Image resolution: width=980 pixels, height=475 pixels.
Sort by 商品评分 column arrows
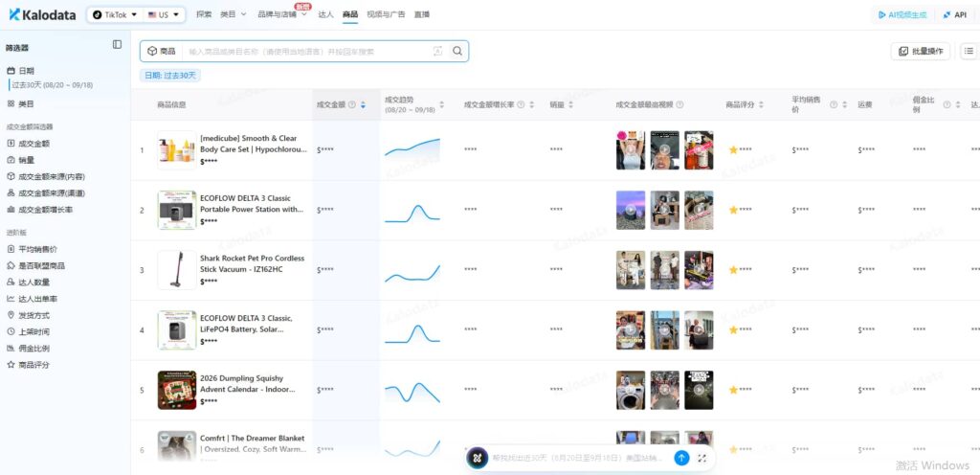(x=761, y=104)
